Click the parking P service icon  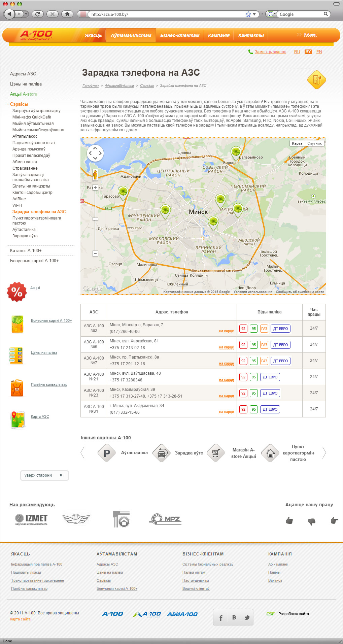[x=107, y=453]
